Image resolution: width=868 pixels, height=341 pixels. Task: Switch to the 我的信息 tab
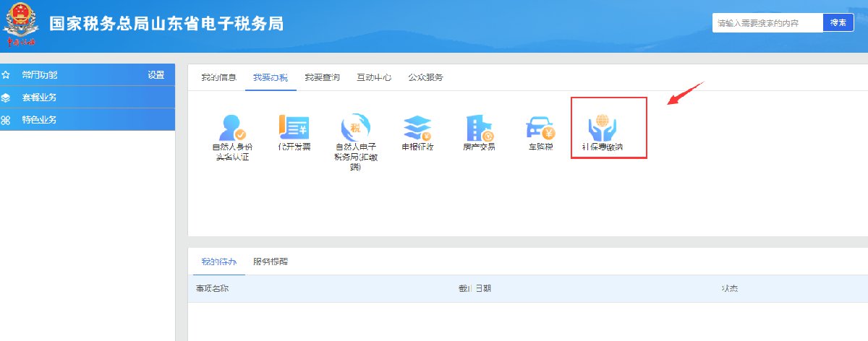coord(218,77)
